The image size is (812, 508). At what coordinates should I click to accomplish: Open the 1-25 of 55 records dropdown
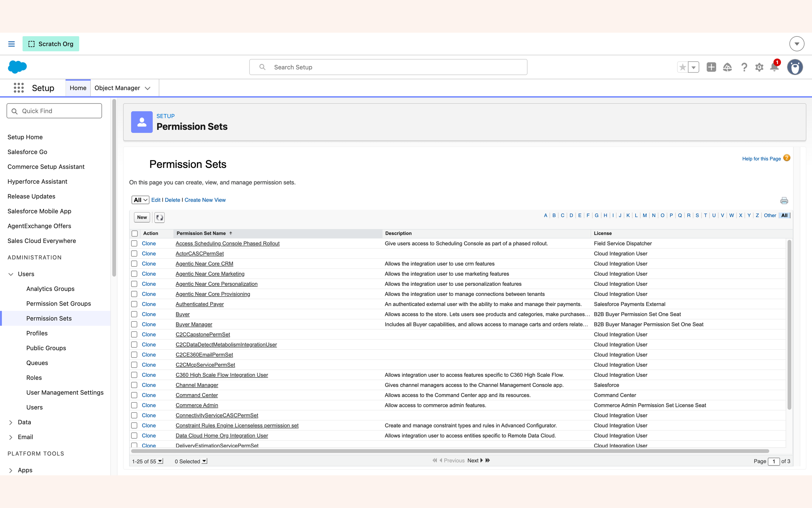coord(160,461)
